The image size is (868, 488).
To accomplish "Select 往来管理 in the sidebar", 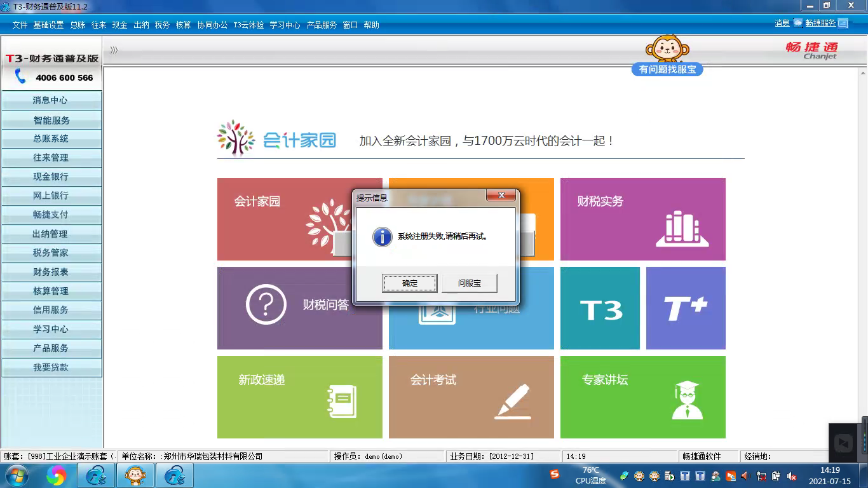I will click(x=51, y=158).
